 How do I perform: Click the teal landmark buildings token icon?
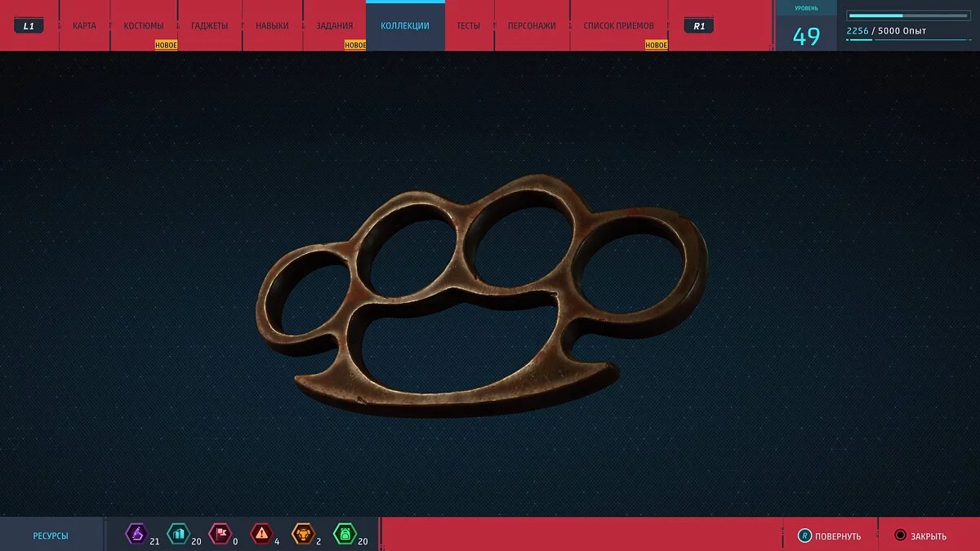point(178,535)
